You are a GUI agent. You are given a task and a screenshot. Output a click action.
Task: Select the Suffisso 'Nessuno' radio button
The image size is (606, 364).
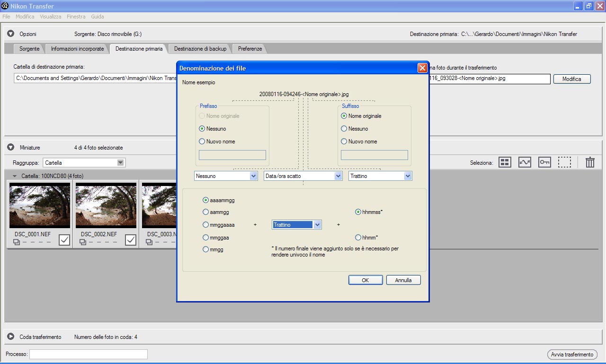click(344, 129)
